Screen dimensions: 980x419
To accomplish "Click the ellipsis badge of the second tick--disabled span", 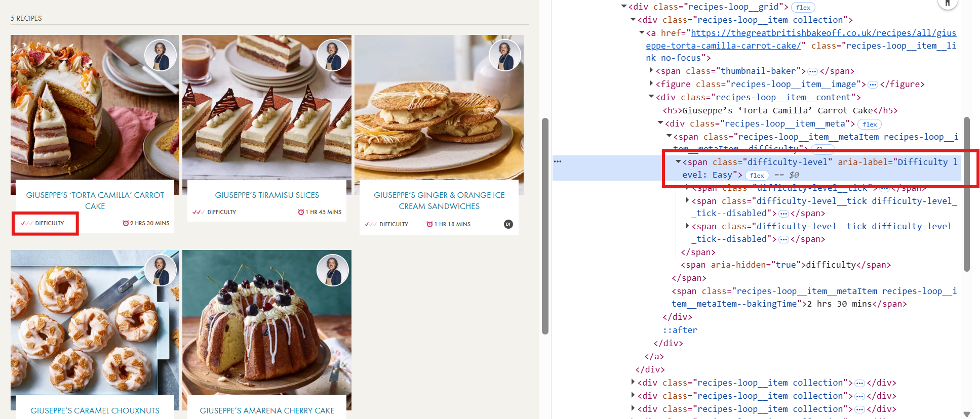I will 783,239.
